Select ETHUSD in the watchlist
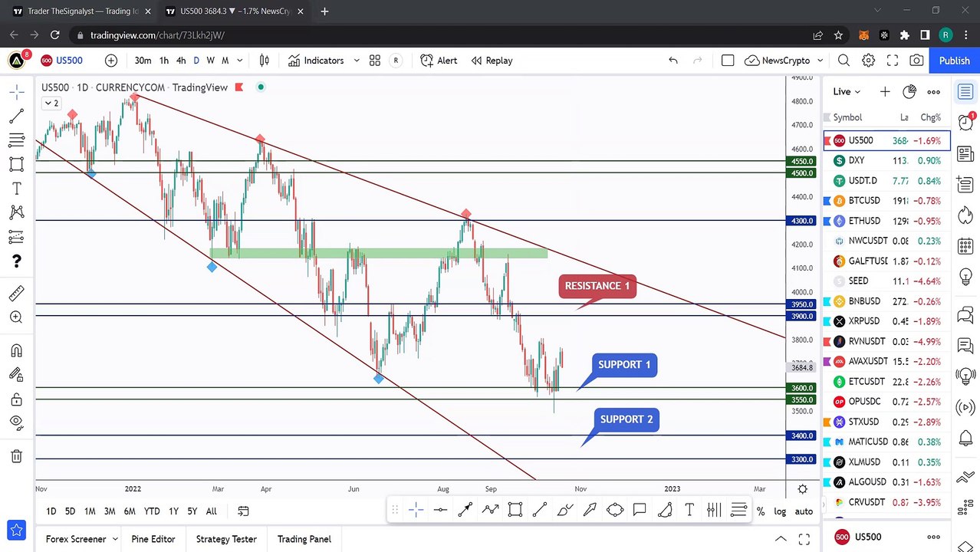Viewport: 980px width, 552px height. click(x=887, y=221)
